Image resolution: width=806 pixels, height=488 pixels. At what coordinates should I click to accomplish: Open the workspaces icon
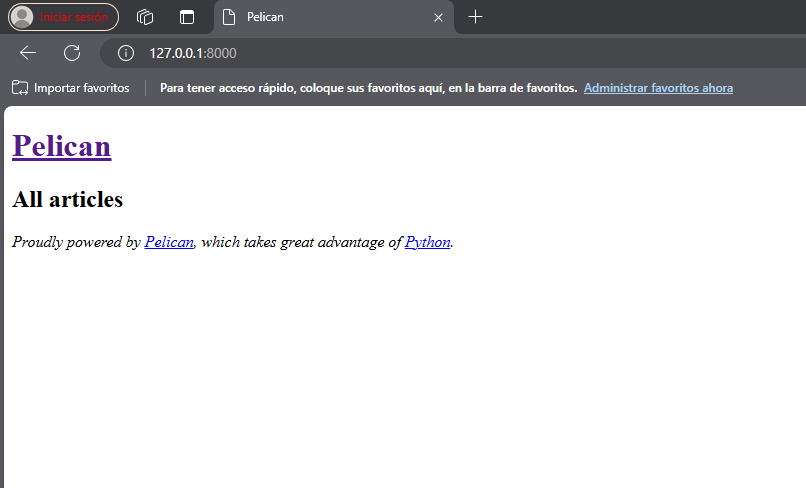point(145,17)
